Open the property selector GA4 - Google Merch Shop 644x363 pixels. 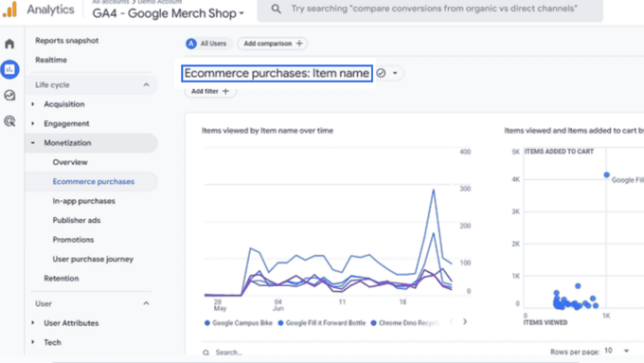pyautogui.click(x=168, y=13)
